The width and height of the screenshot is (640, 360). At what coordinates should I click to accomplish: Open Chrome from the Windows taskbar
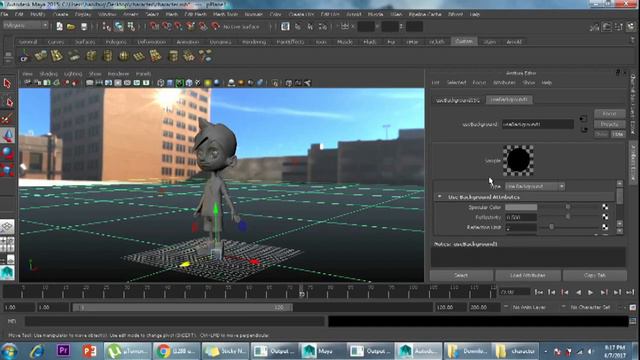tap(177, 351)
